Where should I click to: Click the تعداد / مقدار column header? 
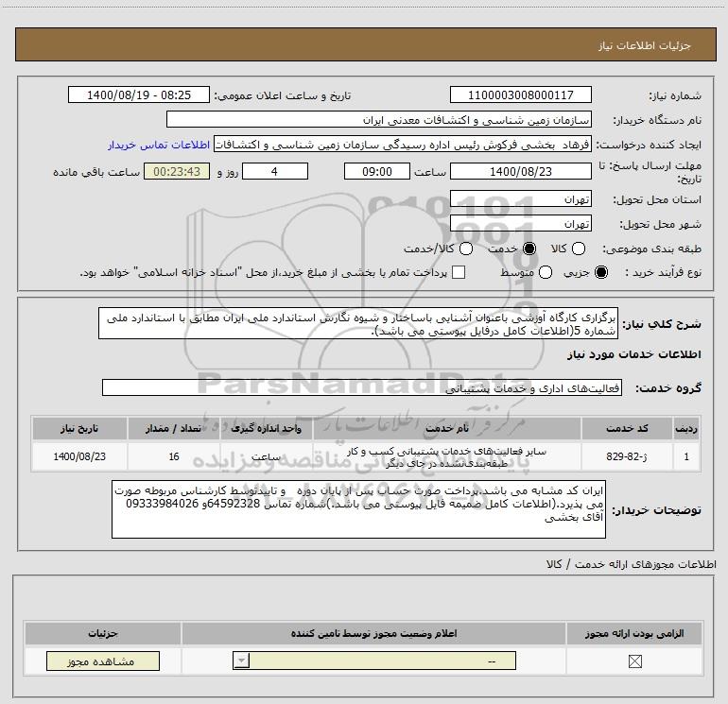[174, 428]
